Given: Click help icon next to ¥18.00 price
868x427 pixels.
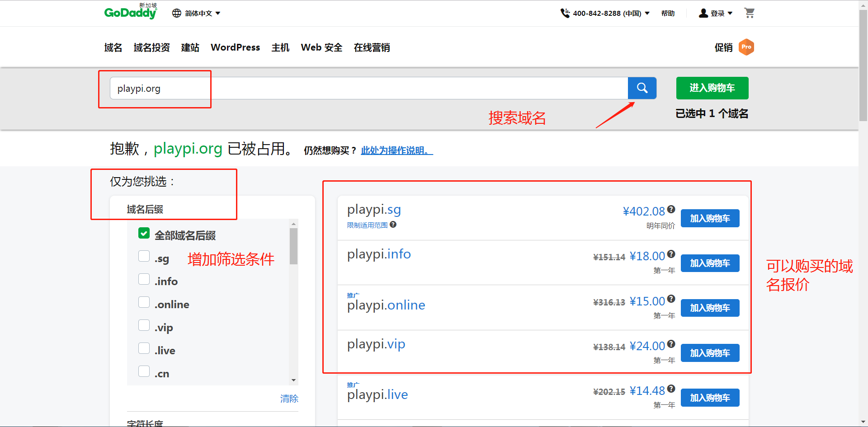Looking at the screenshot, I should pos(671,254).
